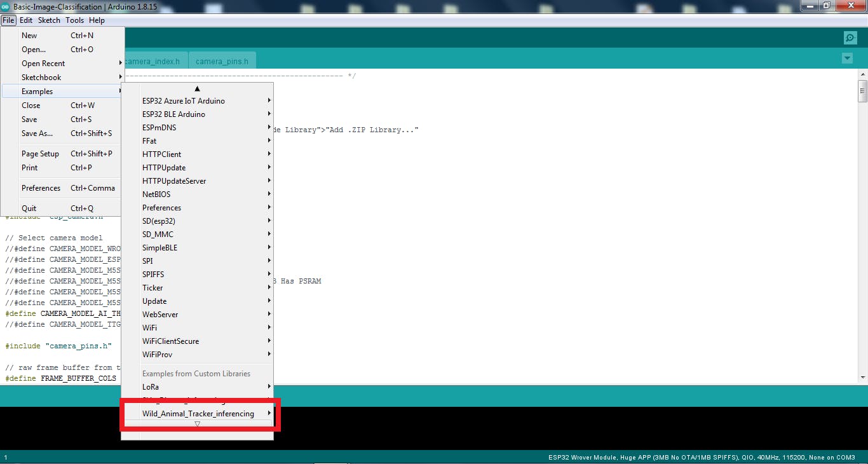
Task: Open the tab options dropdown arrow
Action: click(847, 58)
